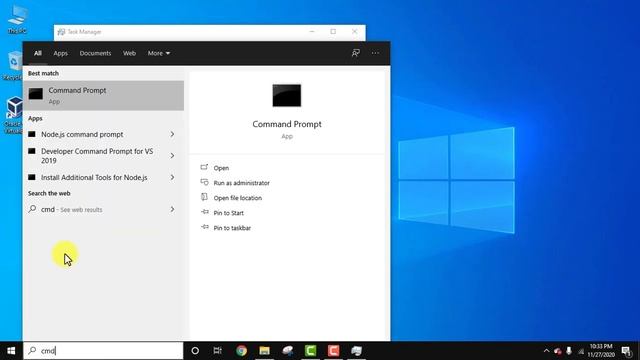Viewport: 640px width, 360px height.
Task: Click the Open file location icon
Action: [204, 197]
